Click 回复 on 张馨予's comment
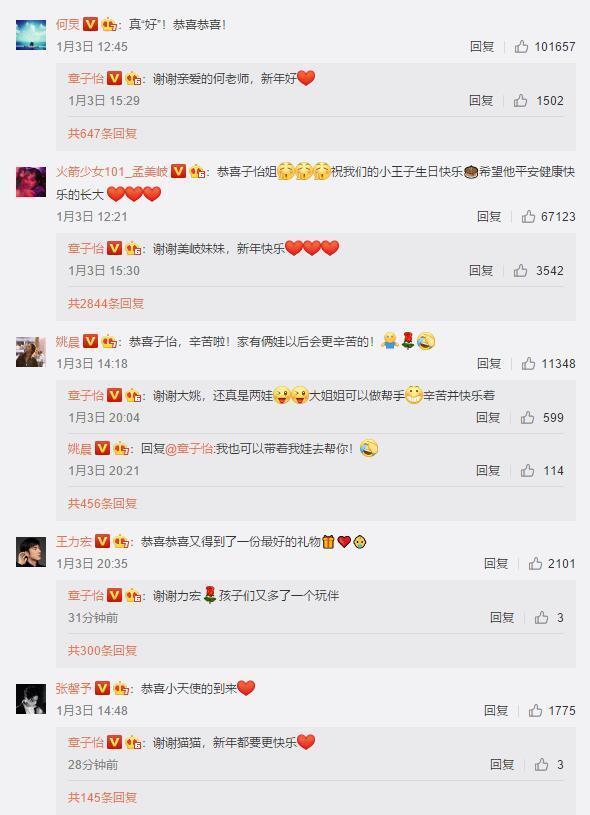The height and width of the screenshot is (815, 590). click(496, 711)
